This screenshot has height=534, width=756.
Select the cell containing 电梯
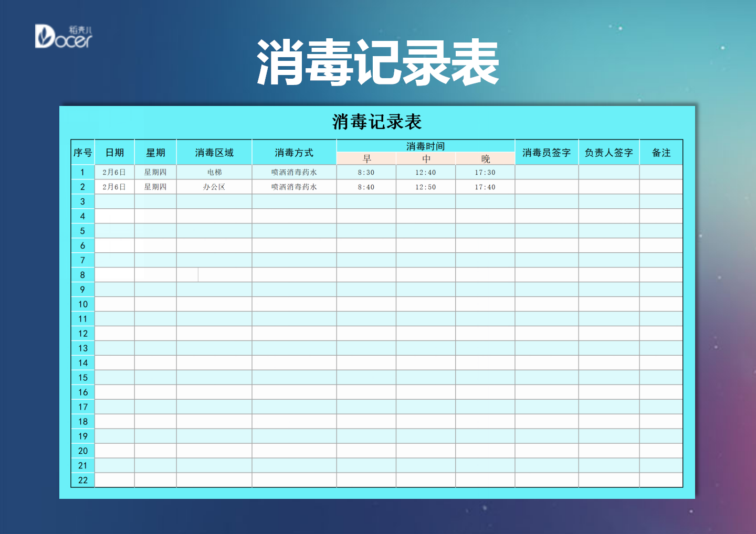click(x=214, y=172)
